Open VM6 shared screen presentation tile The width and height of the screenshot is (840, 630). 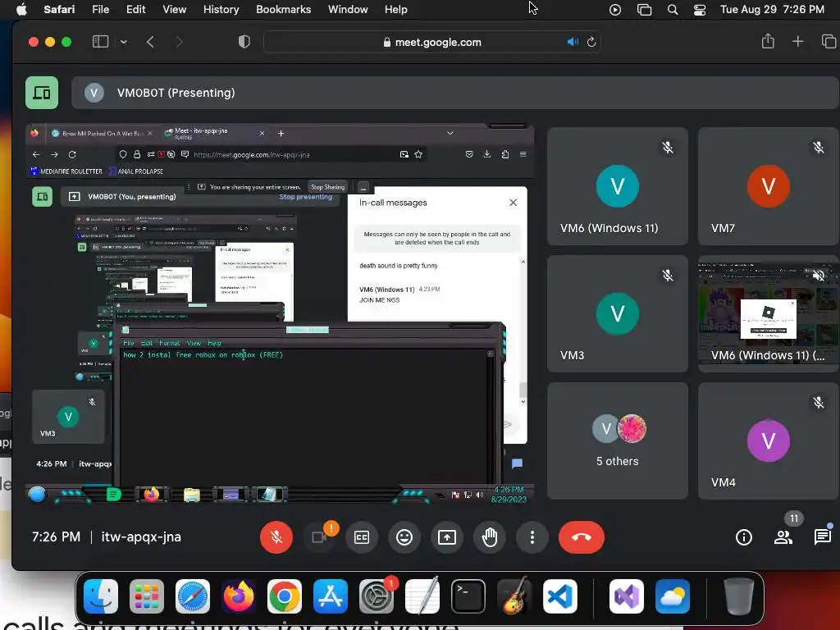[768, 313]
